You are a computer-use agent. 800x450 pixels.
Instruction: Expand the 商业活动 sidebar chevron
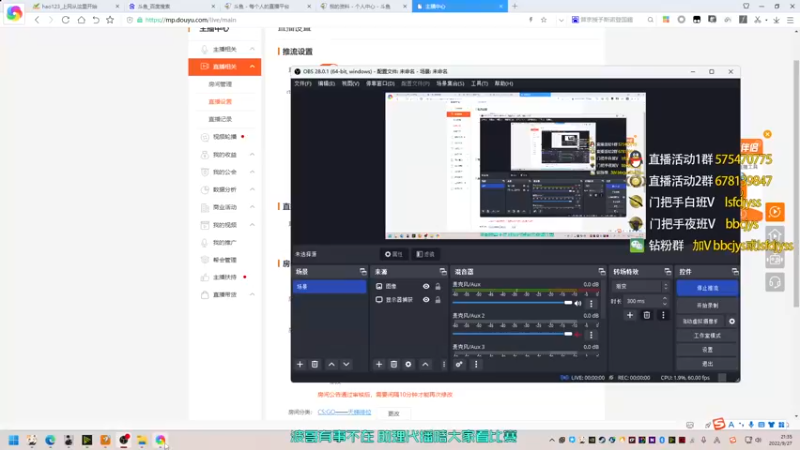[x=252, y=207]
